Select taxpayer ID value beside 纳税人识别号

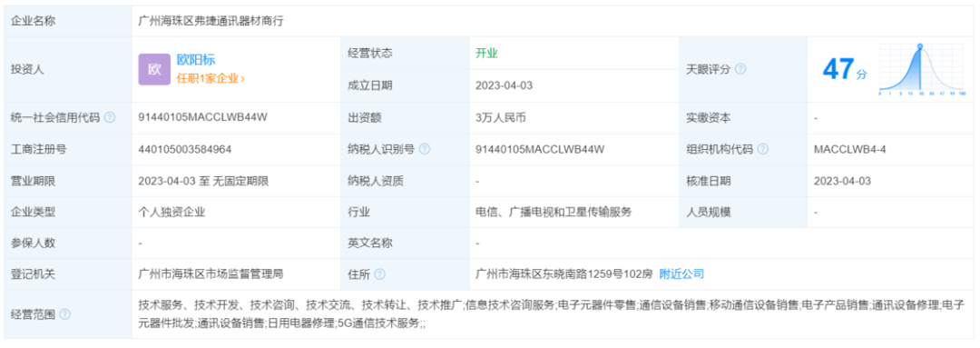(x=540, y=149)
